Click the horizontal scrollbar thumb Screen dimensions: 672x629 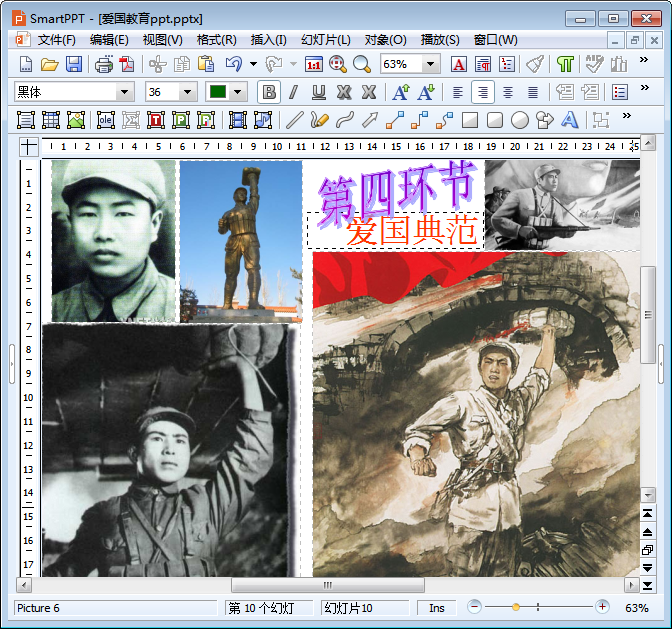click(328, 585)
